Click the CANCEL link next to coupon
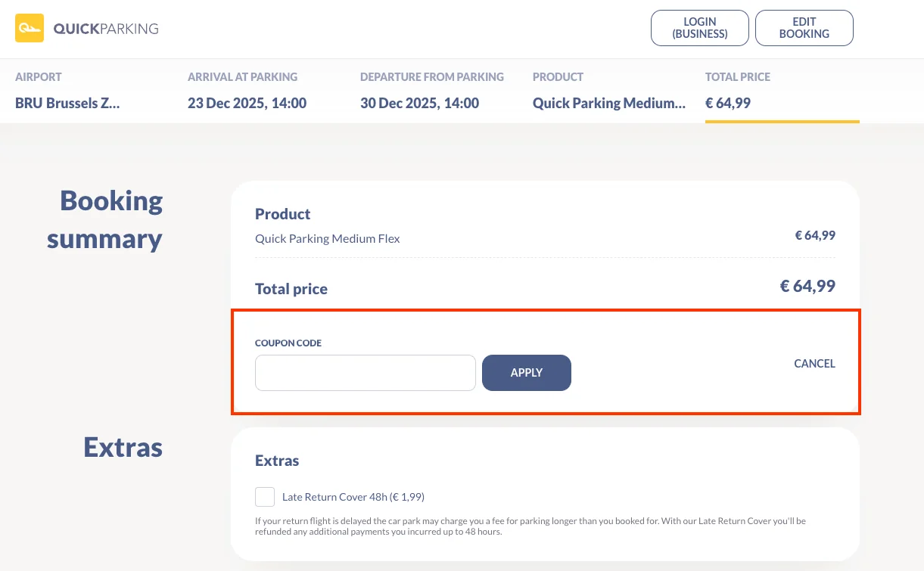This screenshot has width=924, height=571. pyautogui.click(x=814, y=364)
